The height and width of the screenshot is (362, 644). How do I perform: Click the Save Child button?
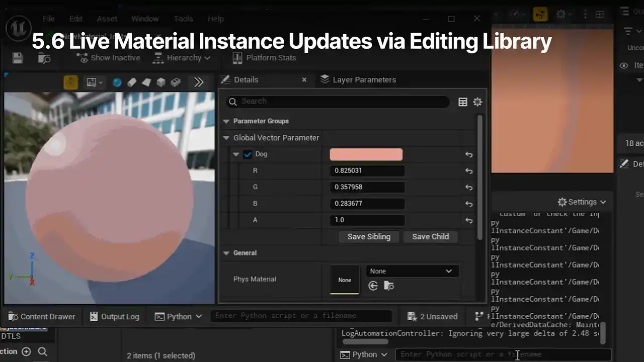point(430,237)
